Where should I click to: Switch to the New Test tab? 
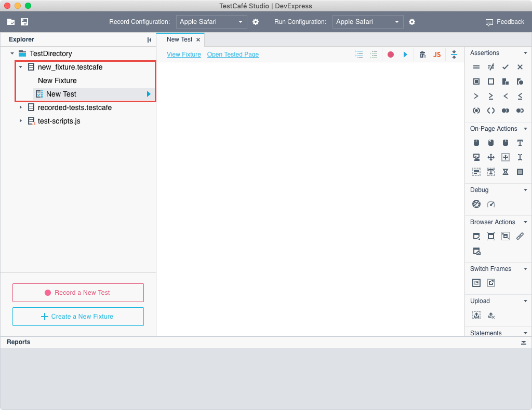coord(179,39)
